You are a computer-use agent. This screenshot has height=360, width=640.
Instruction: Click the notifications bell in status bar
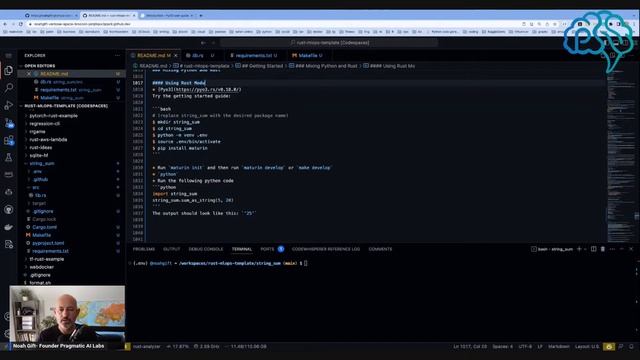click(x=631, y=347)
